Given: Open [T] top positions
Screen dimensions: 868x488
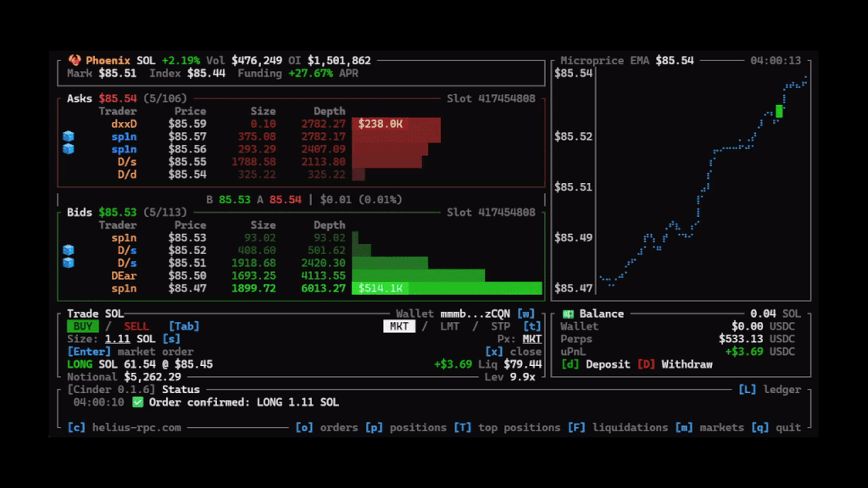Looking at the screenshot, I should 507,428.
